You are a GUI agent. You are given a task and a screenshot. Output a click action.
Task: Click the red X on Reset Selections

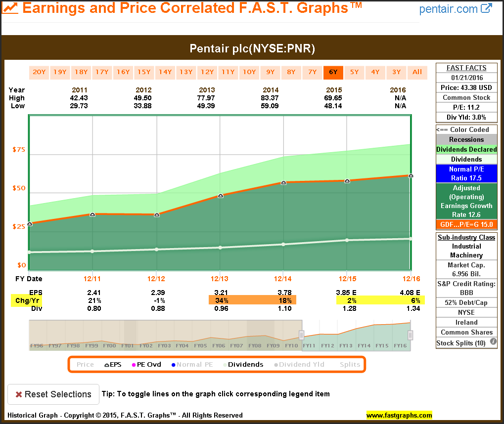[x=18, y=394]
